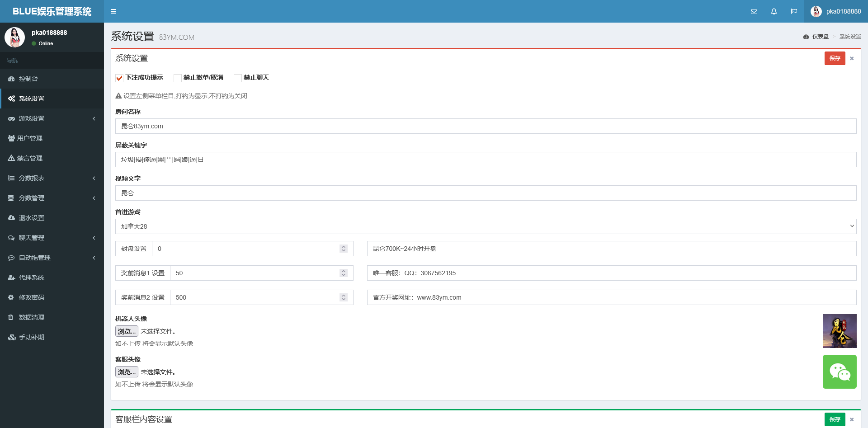868x428 pixels.
Task: Open the notifications bell icon
Action: pyautogui.click(x=774, y=11)
